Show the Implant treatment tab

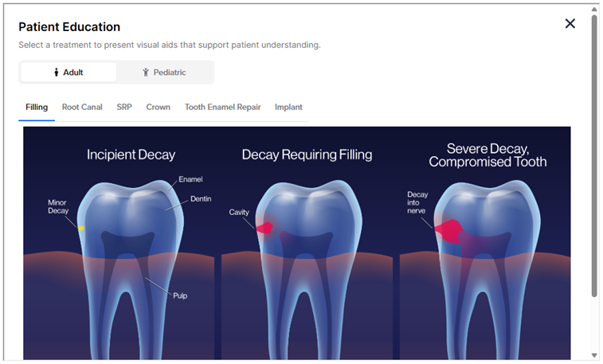288,107
